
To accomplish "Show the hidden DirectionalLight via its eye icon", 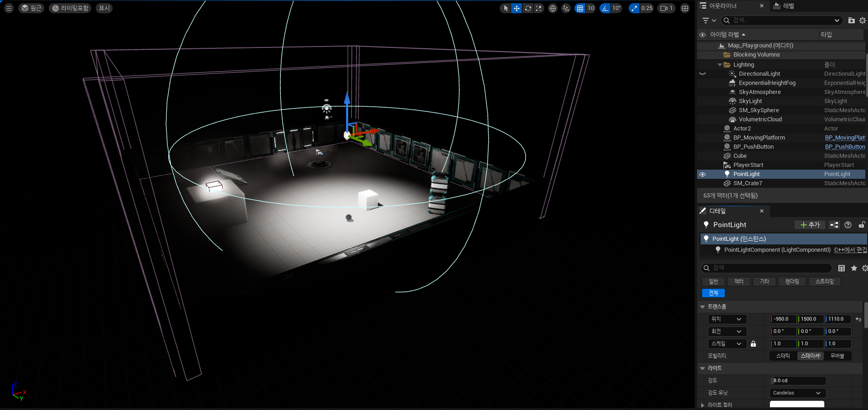I will (x=703, y=74).
